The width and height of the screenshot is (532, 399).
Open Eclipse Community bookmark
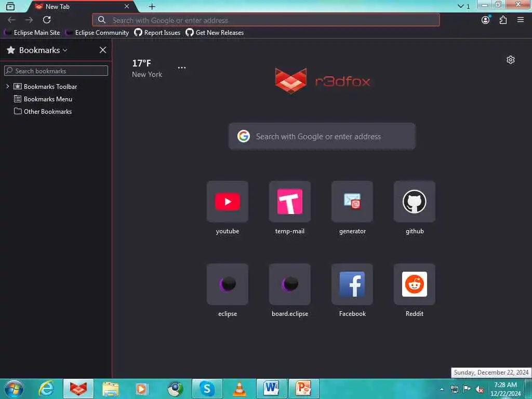pyautogui.click(x=97, y=33)
